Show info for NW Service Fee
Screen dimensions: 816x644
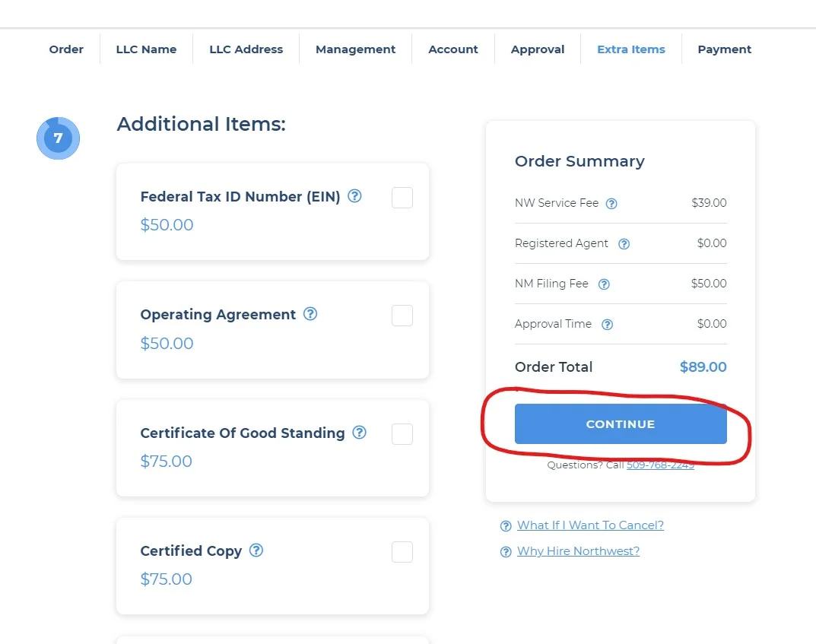[x=611, y=204]
